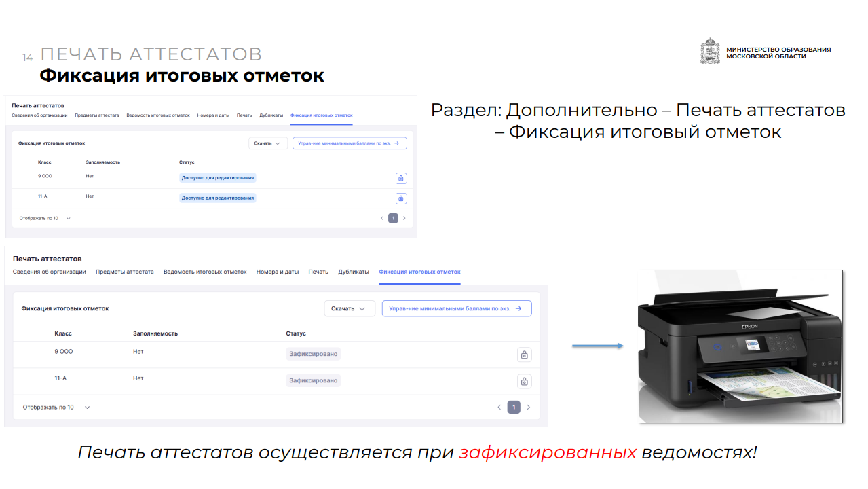Click page 1 button in lower large screenshot

click(x=514, y=407)
